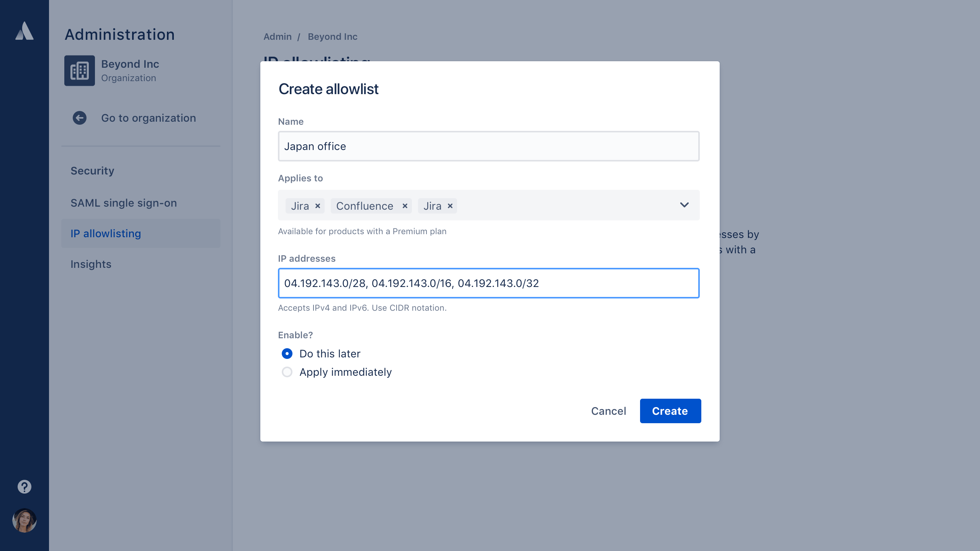Click the Create button to submit allowlist
The width and height of the screenshot is (980, 551).
click(670, 411)
